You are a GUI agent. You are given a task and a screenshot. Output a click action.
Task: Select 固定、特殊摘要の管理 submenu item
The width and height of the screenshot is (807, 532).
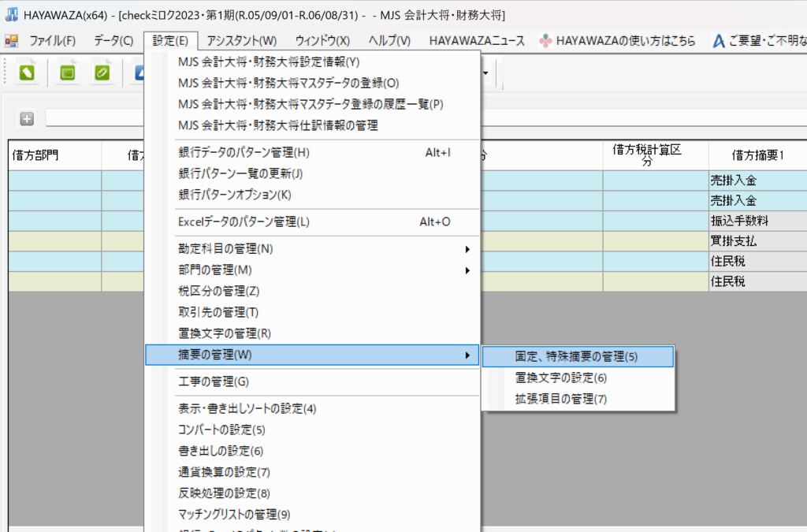tap(577, 356)
